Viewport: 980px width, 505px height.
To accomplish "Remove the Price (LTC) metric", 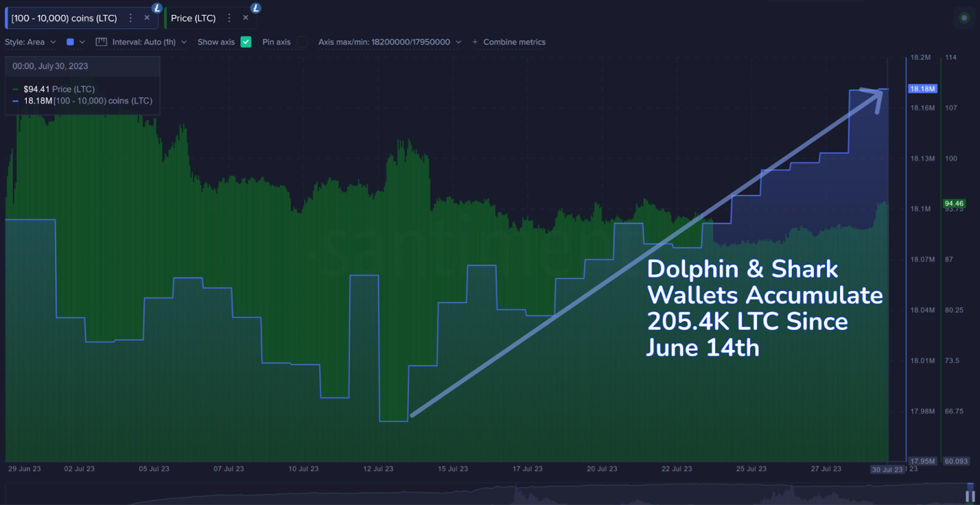I will point(246,18).
